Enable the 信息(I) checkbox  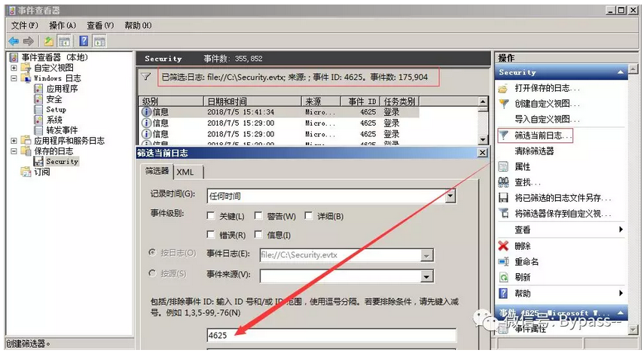(x=258, y=234)
